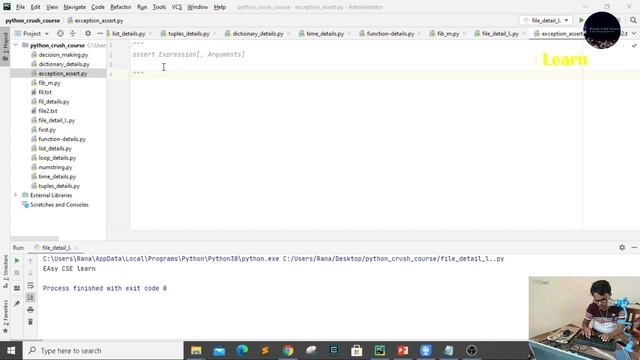Rerun file_detail_l in Run panel
The width and height of the screenshot is (640, 360).
17,260
